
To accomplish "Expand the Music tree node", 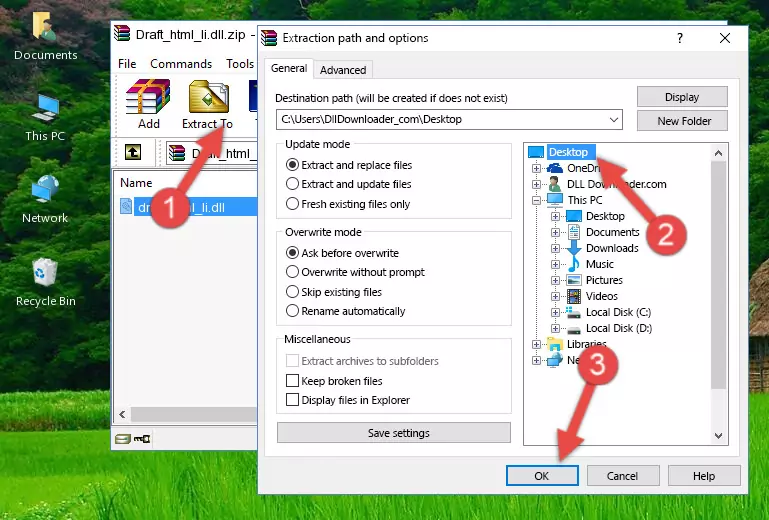I will 555,264.
